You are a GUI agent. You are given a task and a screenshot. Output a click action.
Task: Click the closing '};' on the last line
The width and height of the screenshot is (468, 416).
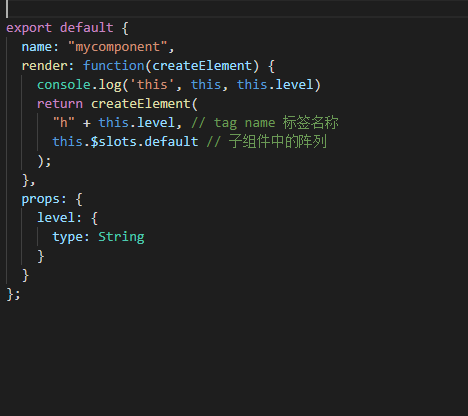(13, 294)
